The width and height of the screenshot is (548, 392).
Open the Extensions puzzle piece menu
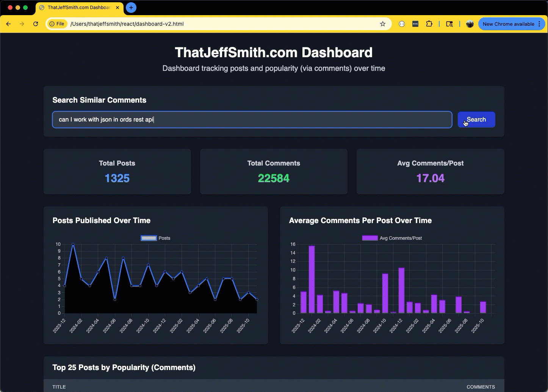(429, 24)
